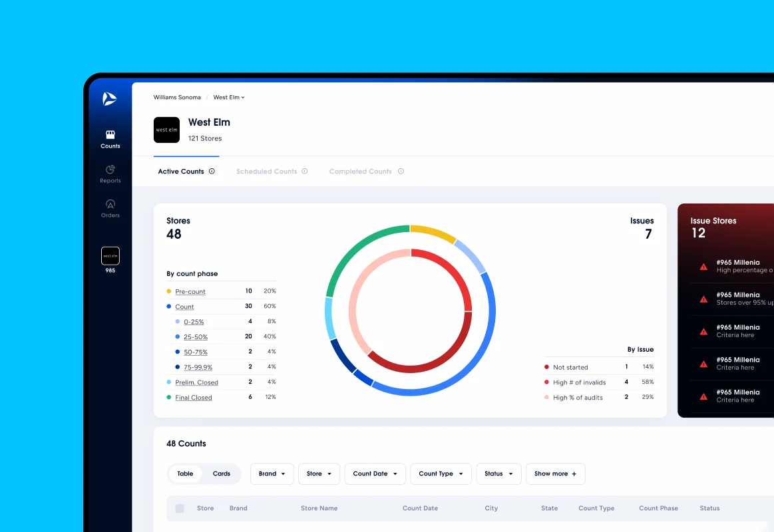
Task: Open Reports in the sidebar
Action: click(x=110, y=174)
